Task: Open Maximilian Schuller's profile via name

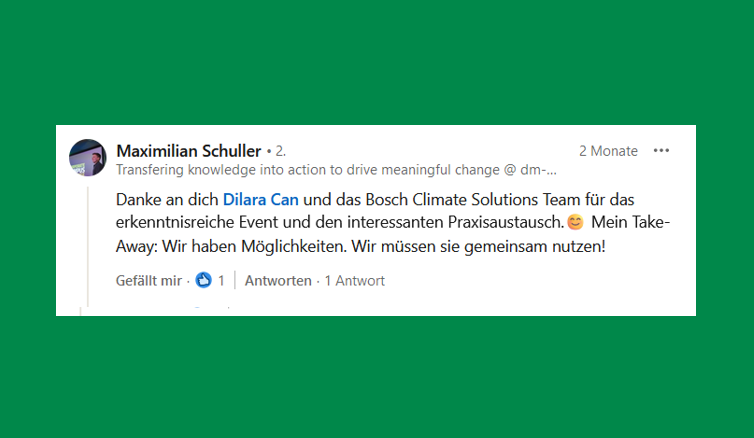Action: (189, 151)
